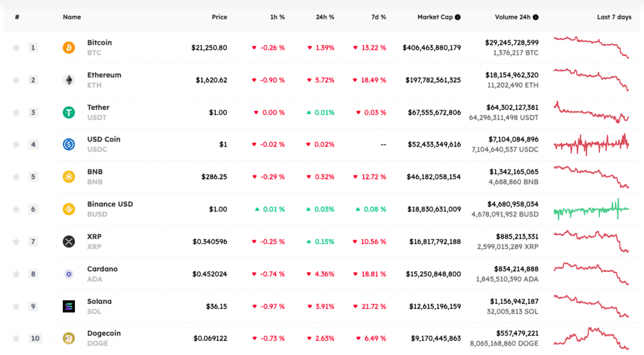Sort by 7d % column header

(x=378, y=17)
